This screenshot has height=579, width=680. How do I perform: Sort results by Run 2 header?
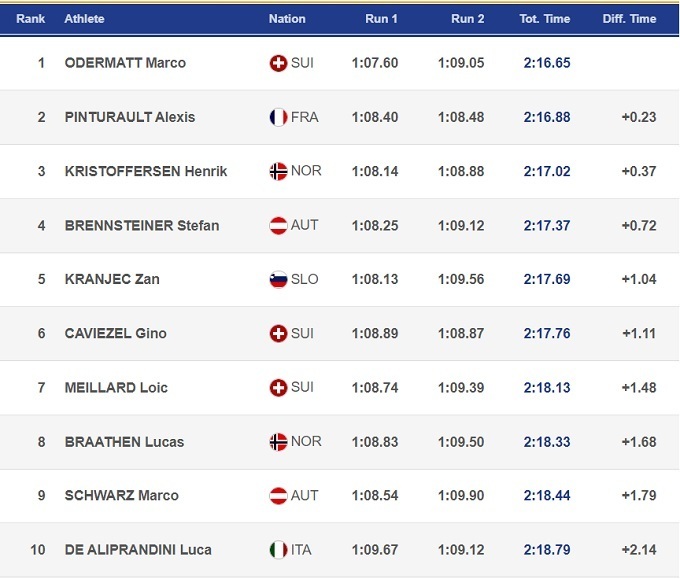[x=467, y=19]
